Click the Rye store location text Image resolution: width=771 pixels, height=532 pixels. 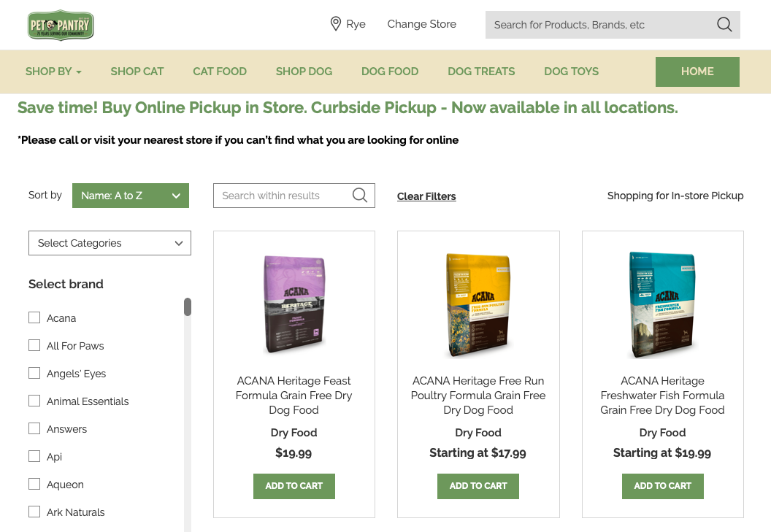[x=356, y=24]
